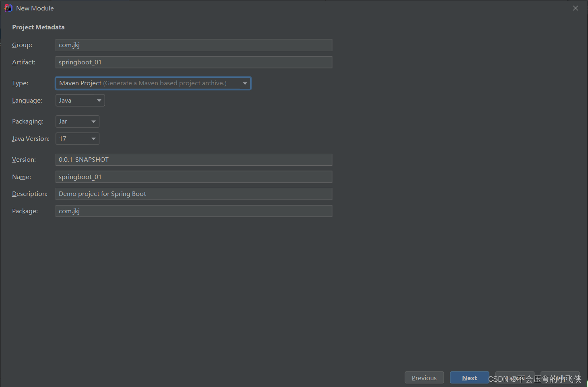This screenshot has height=387, width=588.
Task: Click the Name field containing springboot_01
Action: pyautogui.click(x=194, y=177)
